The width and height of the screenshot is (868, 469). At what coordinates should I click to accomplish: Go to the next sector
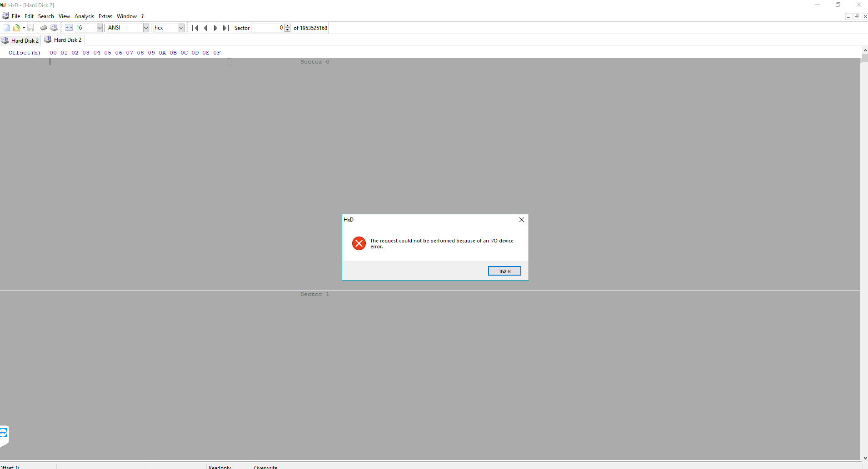point(216,28)
